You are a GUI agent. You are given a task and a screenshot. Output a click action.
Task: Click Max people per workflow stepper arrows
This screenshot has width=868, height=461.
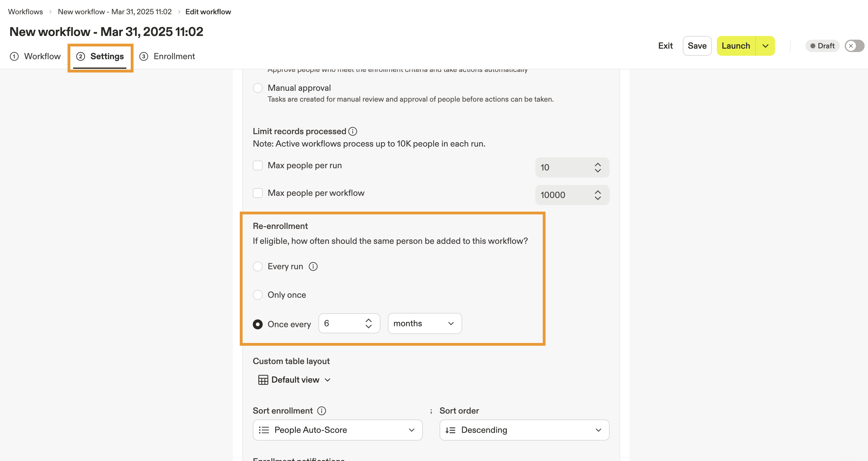click(x=598, y=195)
